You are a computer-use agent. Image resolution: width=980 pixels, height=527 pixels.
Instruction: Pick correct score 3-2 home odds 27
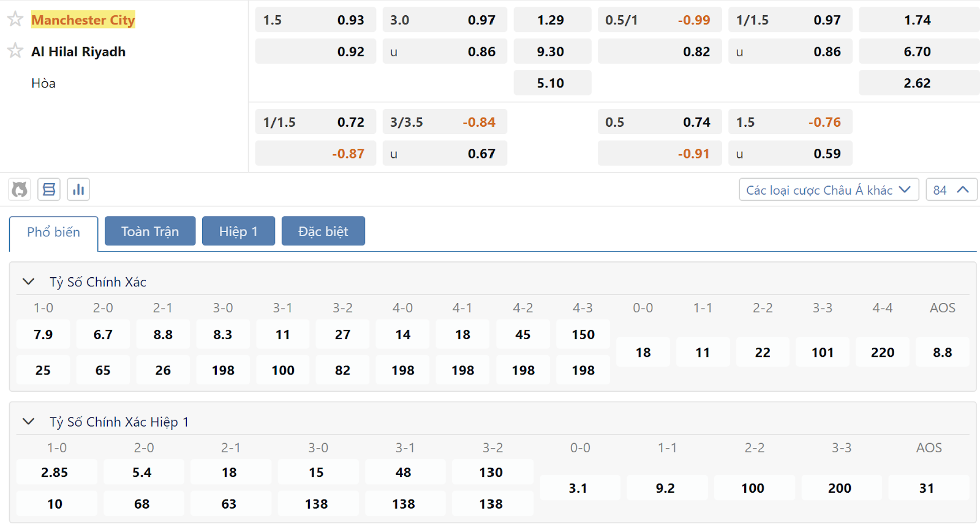point(342,334)
